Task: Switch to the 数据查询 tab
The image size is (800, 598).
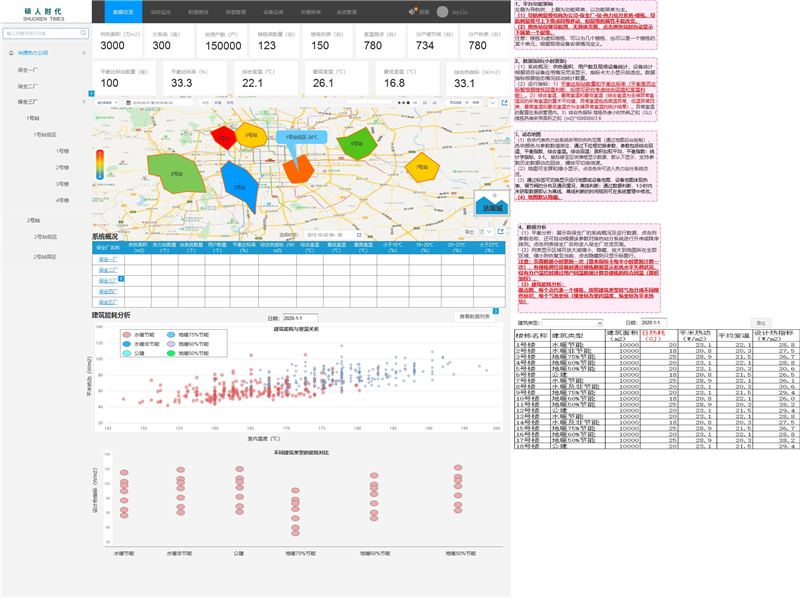Action: (198, 12)
